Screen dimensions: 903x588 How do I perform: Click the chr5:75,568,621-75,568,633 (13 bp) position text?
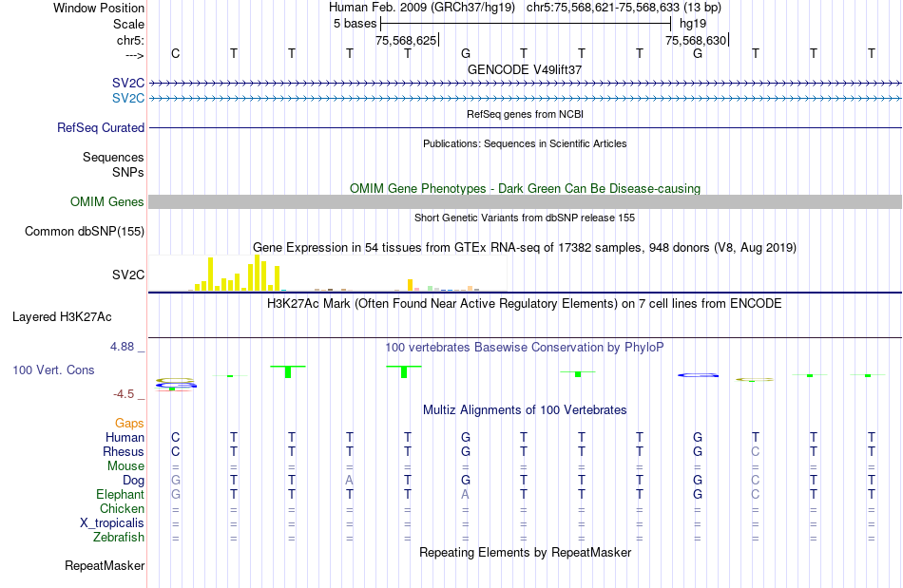(x=624, y=8)
